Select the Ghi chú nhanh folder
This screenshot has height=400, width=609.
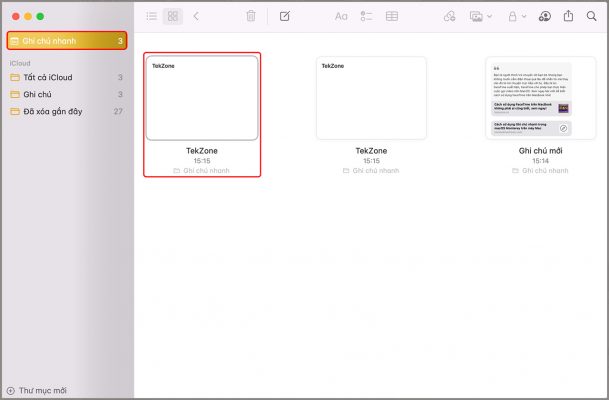tap(66, 41)
